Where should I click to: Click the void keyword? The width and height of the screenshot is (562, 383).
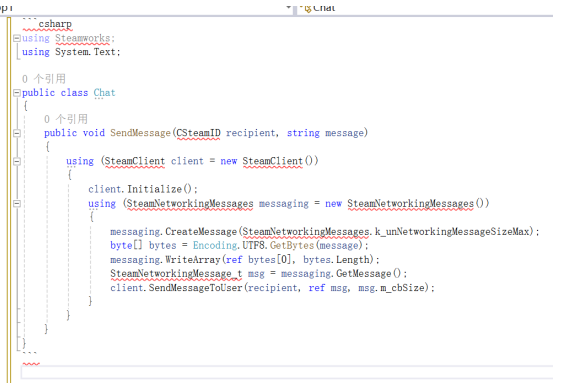click(94, 133)
